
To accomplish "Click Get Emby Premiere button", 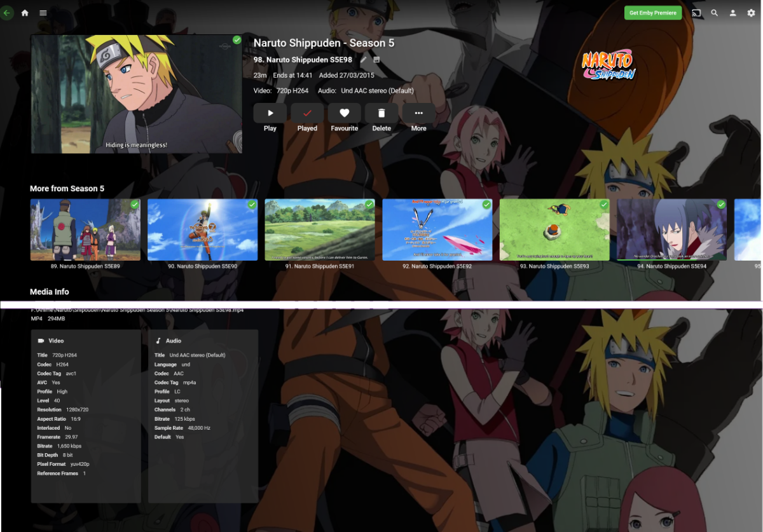I will [x=652, y=13].
